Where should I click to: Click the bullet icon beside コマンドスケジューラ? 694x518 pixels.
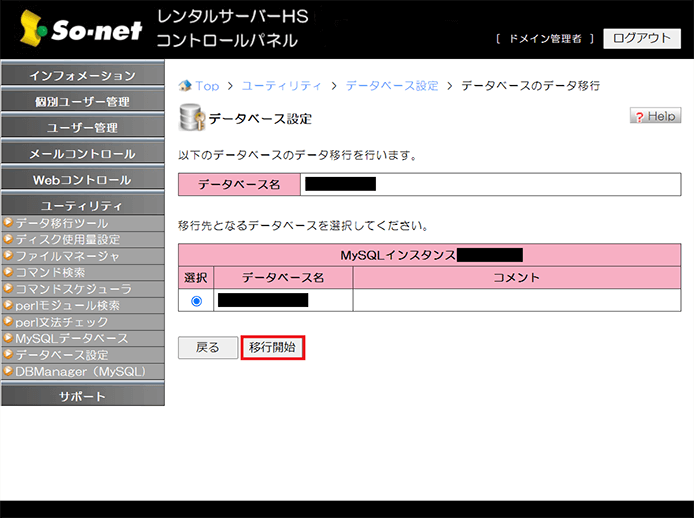click(8, 289)
